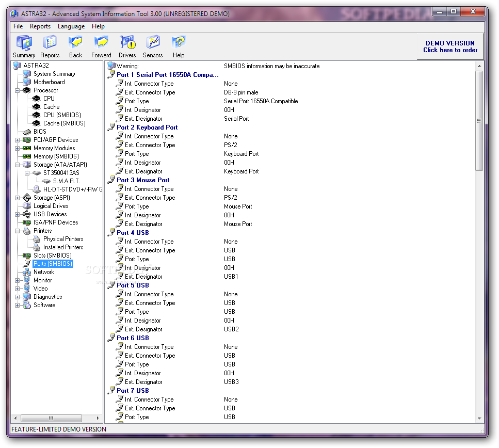
Task: Select Port 4 USB header
Action: [133, 233]
